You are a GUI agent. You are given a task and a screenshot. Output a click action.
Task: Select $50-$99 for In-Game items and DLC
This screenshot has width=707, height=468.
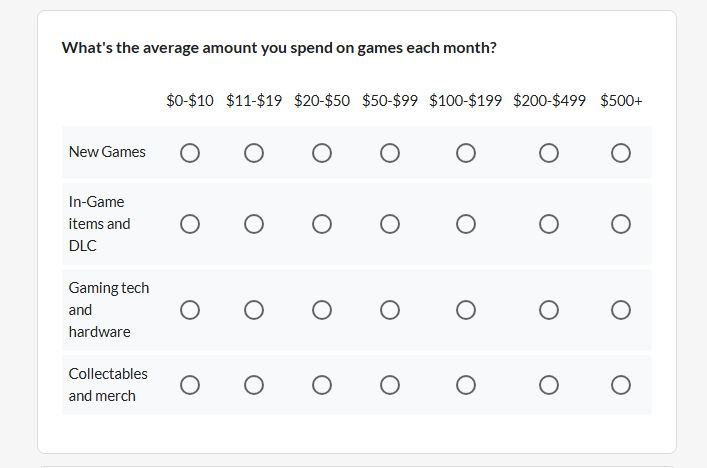pyautogui.click(x=390, y=224)
